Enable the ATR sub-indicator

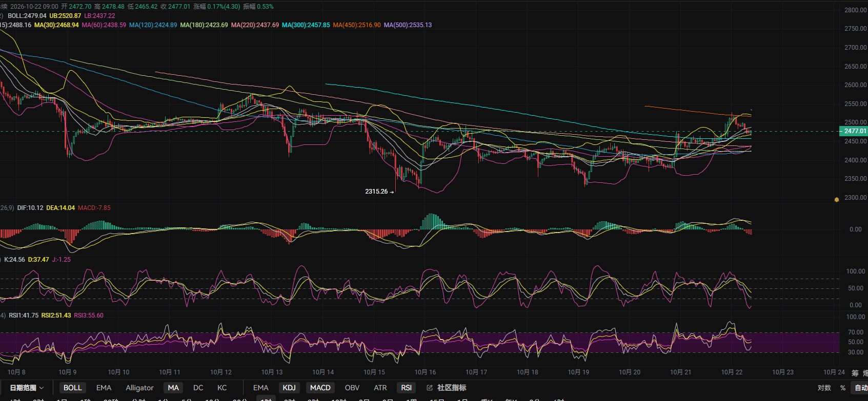point(380,388)
